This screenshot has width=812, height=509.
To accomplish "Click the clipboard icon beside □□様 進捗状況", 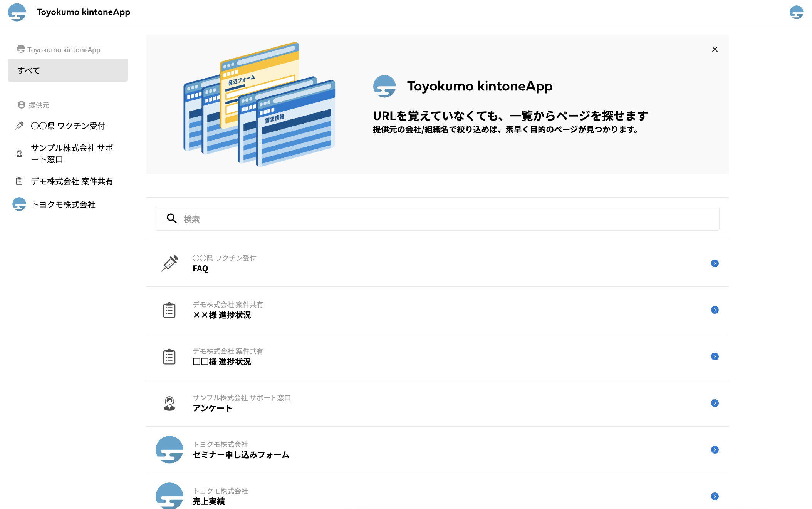I will pos(169,357).
